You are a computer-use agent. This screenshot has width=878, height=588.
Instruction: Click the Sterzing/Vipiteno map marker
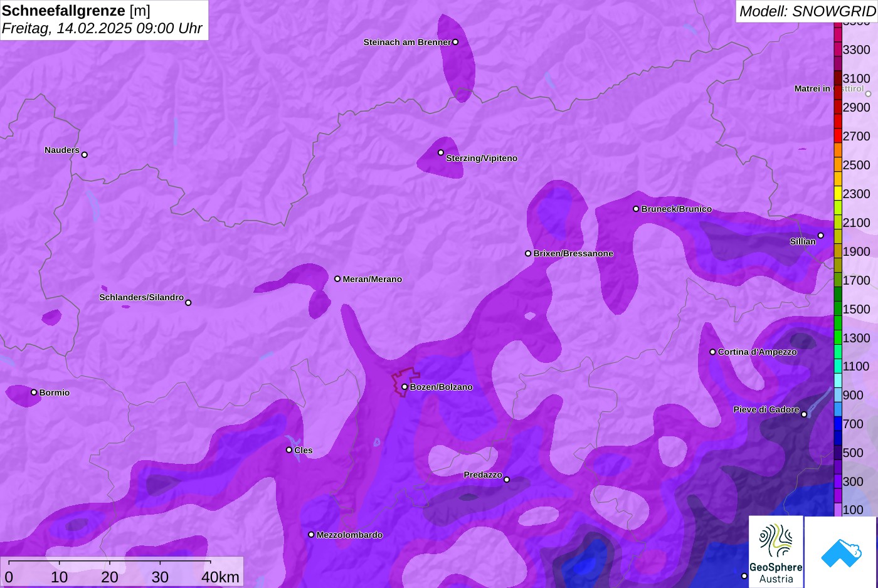pyautogui.click(x=441, y=152)
